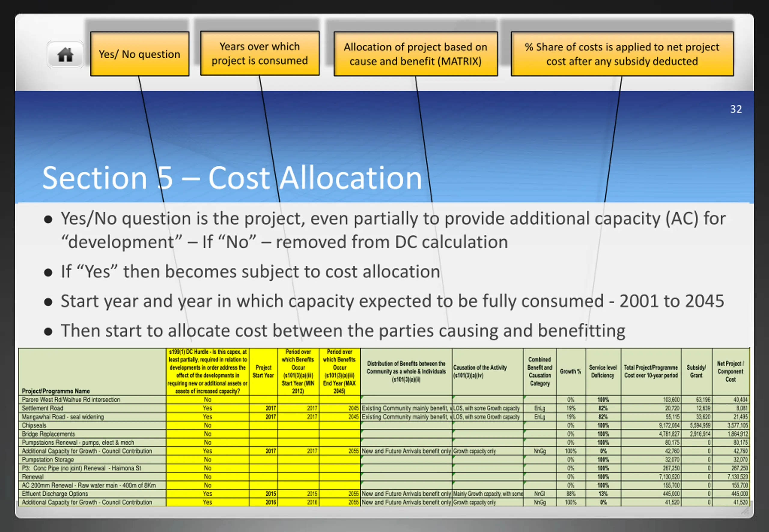The width and height of the screenshot is (769, 532).
Task: Select the 'Chipseals' row name cell
Action: point(34,425)
